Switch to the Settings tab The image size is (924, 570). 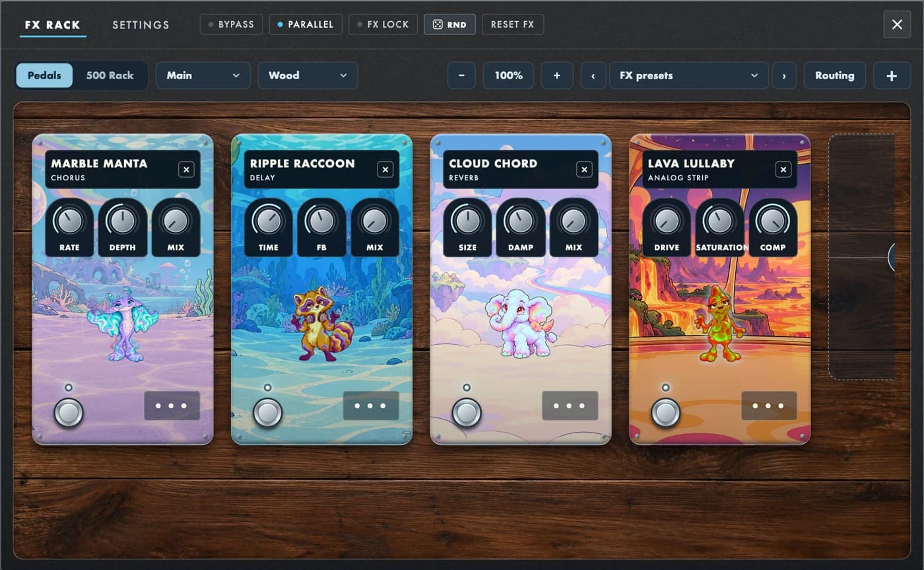[x=141, y=25]
